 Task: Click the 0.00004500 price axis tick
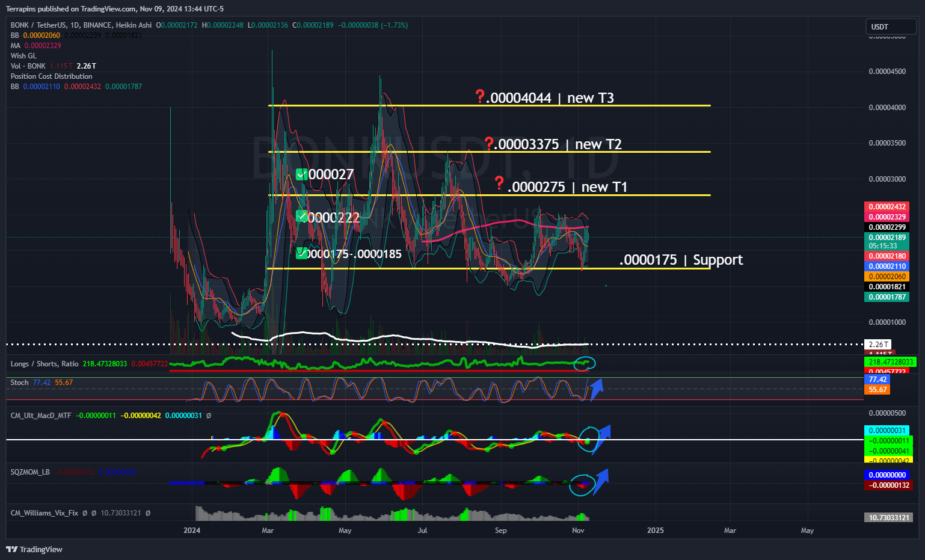(x=887, y=72)
